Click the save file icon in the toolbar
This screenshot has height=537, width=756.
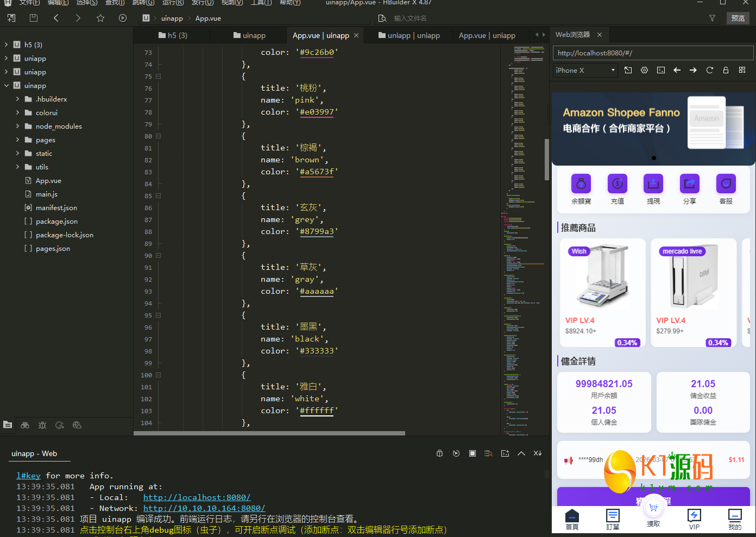[34, 18]
